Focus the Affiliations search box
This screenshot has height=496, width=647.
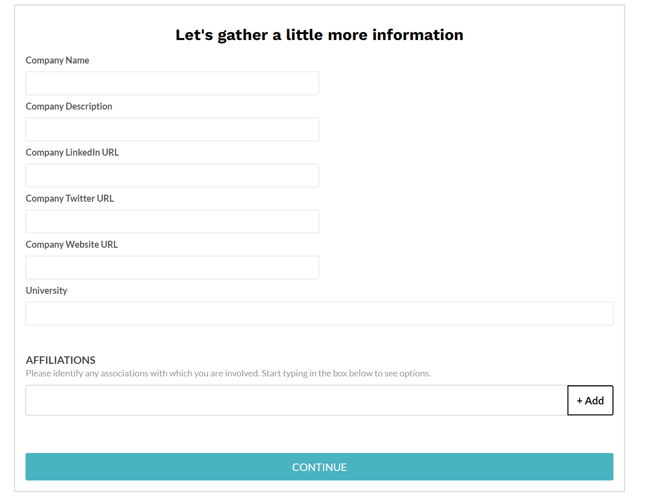click(x=296, y=400)
